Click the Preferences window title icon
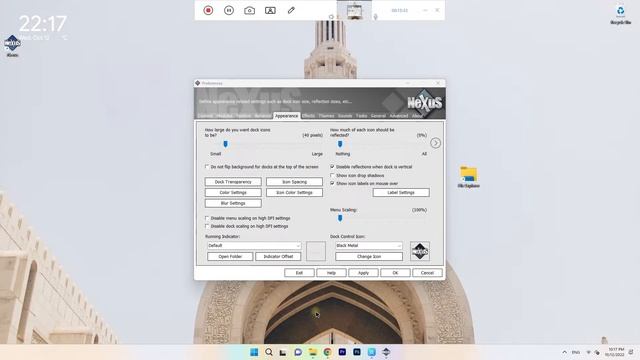 click(x=198, y=83)
